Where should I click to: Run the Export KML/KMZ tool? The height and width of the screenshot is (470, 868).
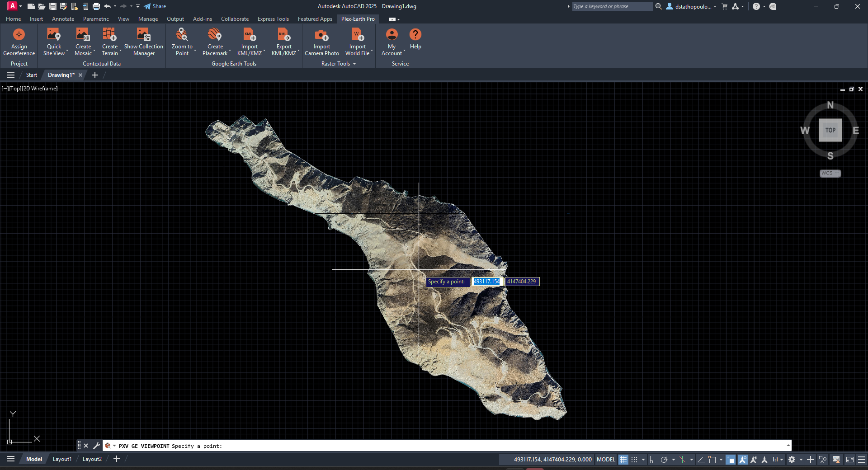284,42
